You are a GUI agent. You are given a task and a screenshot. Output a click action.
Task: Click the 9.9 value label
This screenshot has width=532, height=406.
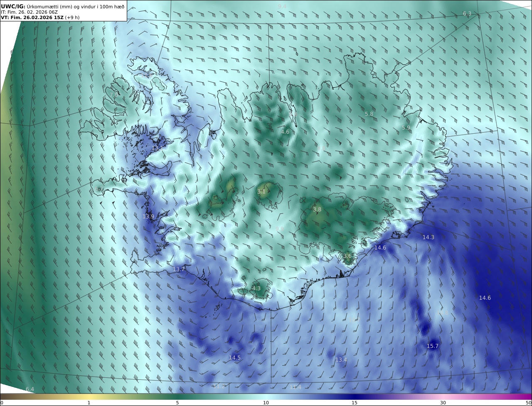point(280,229)
